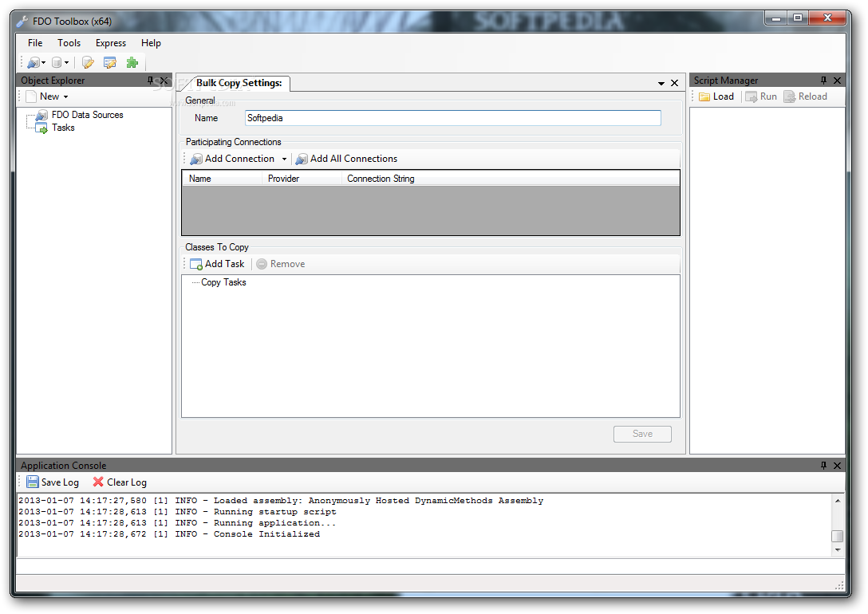The height and width of the screenshot is (614, 868).
Task: Click the Add Connection button label
Action: tap(239, 159)
